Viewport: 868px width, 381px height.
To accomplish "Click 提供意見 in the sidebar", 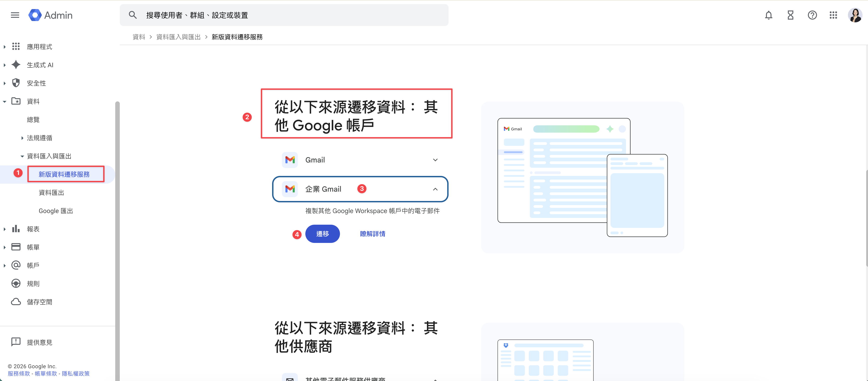I will tap(39, 342).
